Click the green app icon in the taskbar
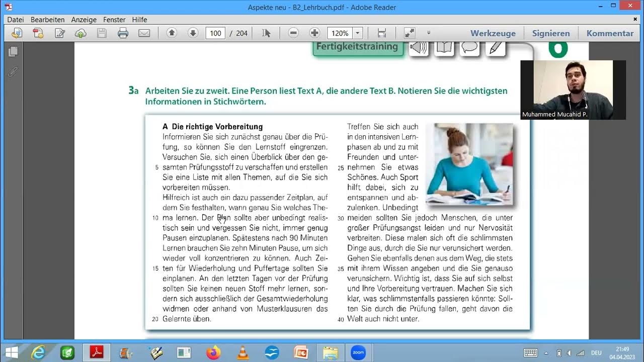This screenshot has width=644, height=362. [x=67, y=352]
